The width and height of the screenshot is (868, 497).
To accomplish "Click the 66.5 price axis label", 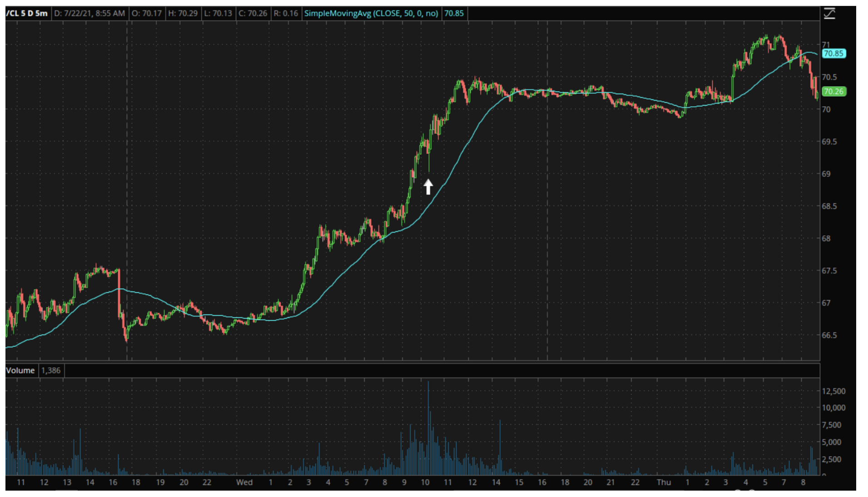I will (x=829, y=335).
